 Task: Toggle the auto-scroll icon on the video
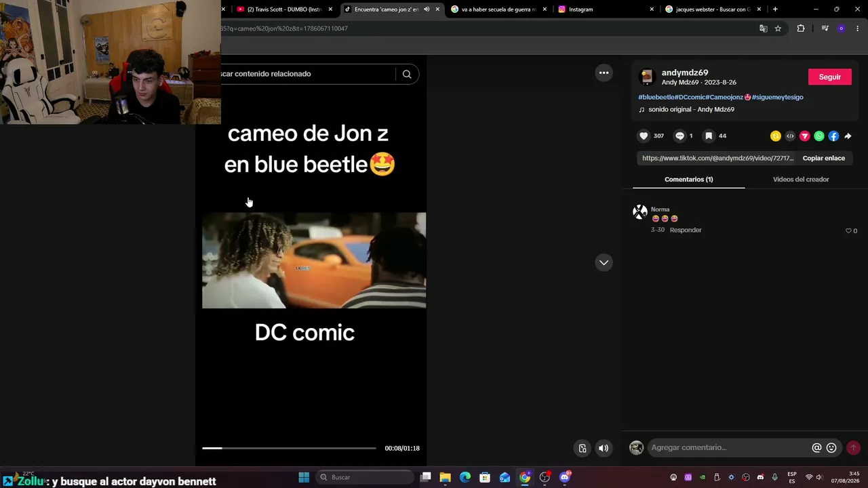pyautogui.click(x=582, y=448)
